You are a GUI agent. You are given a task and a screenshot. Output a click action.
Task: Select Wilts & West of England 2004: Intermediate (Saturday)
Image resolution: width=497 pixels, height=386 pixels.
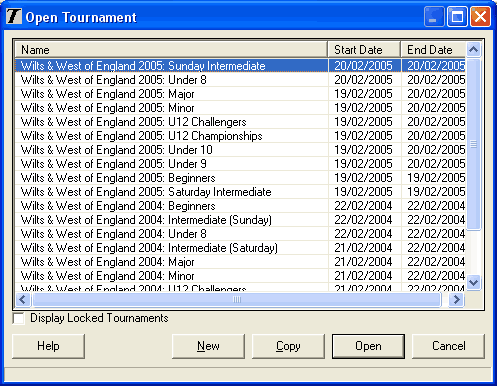coord(240,248)
